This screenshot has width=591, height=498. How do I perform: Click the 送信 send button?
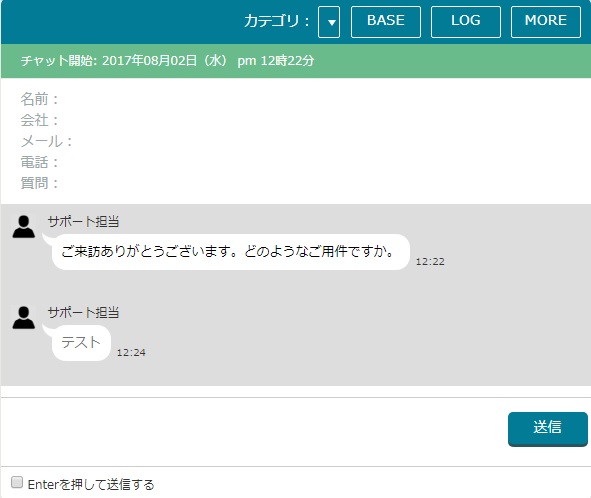548,429
